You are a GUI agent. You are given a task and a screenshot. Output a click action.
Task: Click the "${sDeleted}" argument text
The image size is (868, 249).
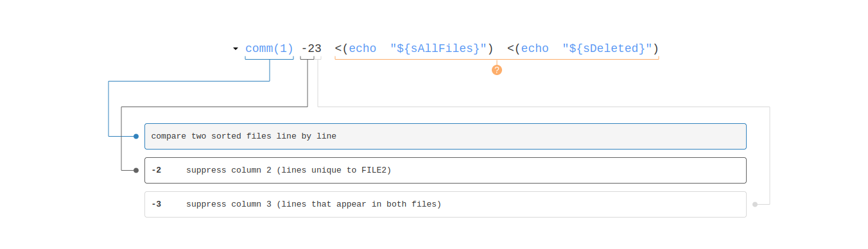[607, 48]
